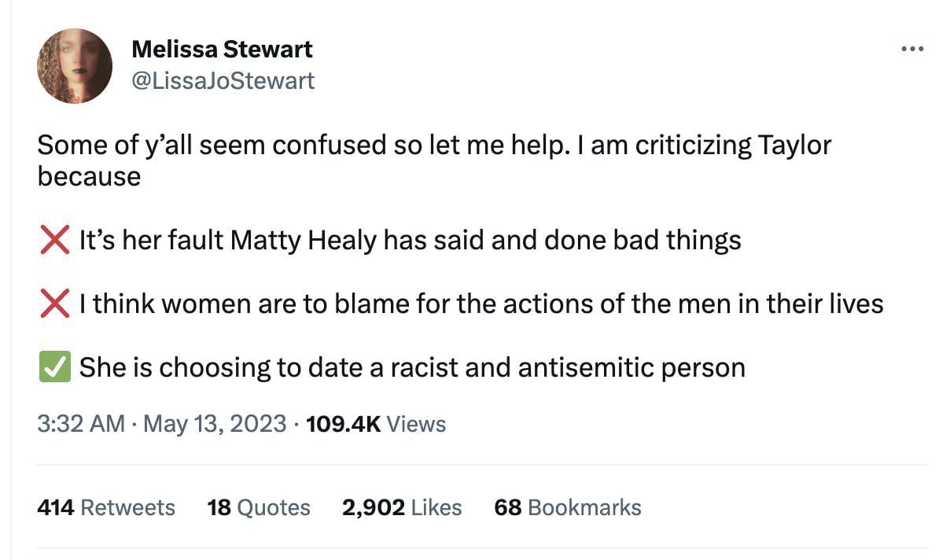Click the 68 Bookmarks count
This screenshot has width=950, height=560.
[x=568, y=507]
